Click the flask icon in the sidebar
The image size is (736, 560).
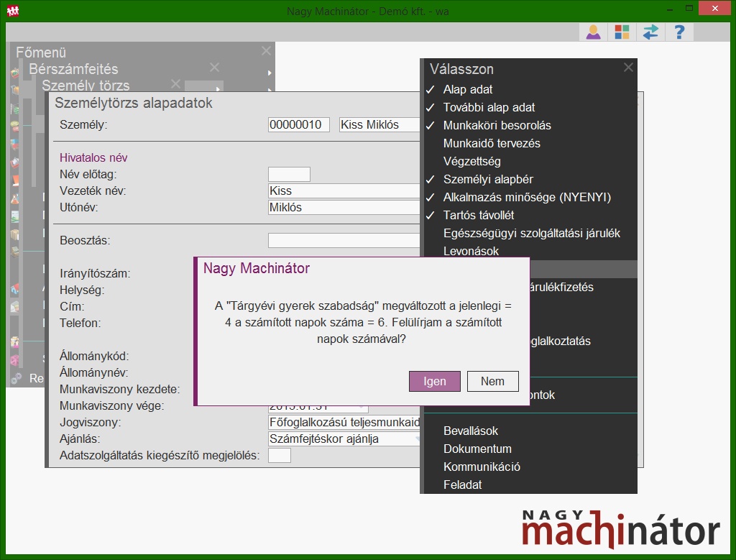[15, 198]
